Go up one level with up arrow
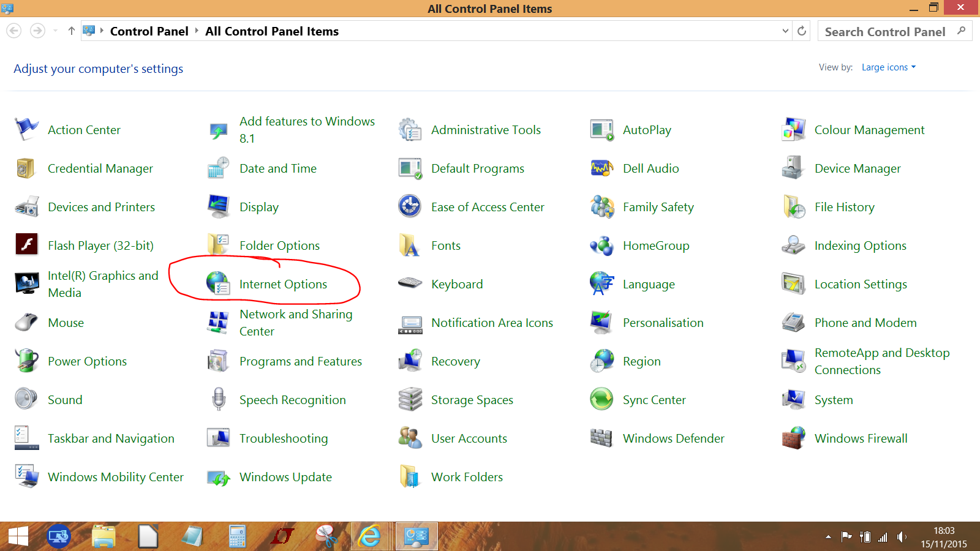Screen dimensions: 980x551 click(x=71, y=31)
